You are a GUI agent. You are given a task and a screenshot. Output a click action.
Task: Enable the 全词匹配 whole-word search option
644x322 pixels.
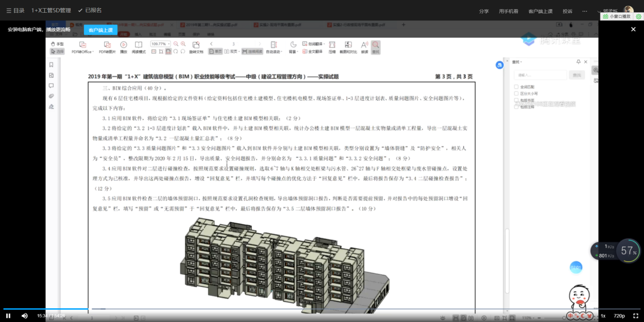(x=516, y=87)
